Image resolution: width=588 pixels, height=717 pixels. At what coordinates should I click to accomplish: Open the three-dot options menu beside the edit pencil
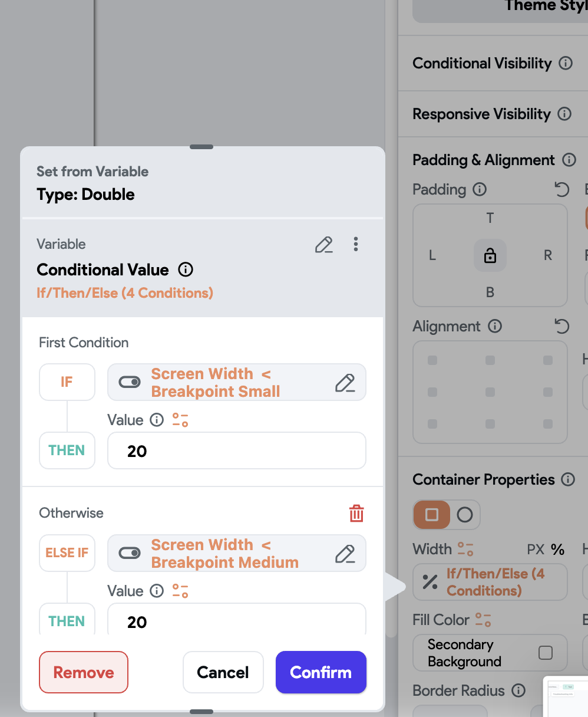coord(356,244)
